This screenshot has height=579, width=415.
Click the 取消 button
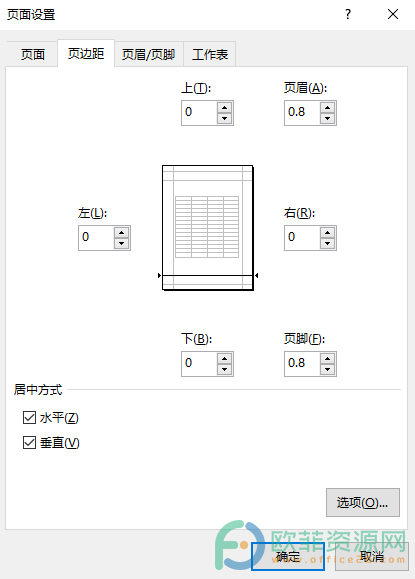372,556
